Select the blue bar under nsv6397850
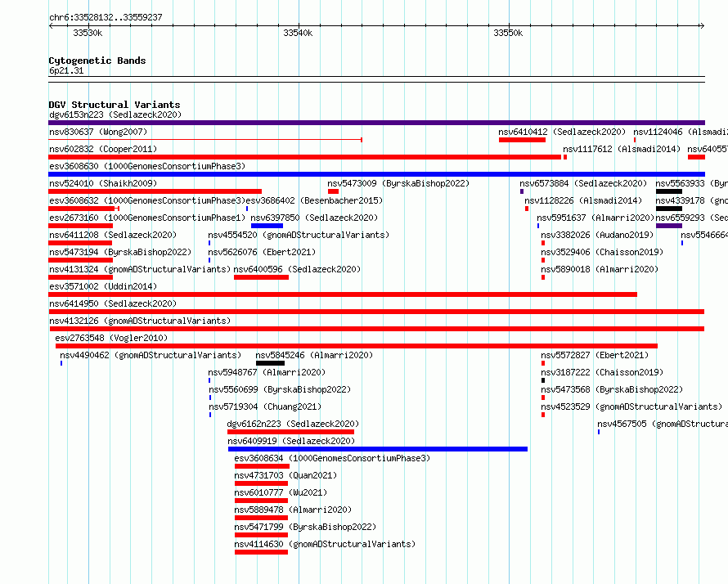Viewport: 728px width, 584px height. pyautogui.click(x=267, y=226)
